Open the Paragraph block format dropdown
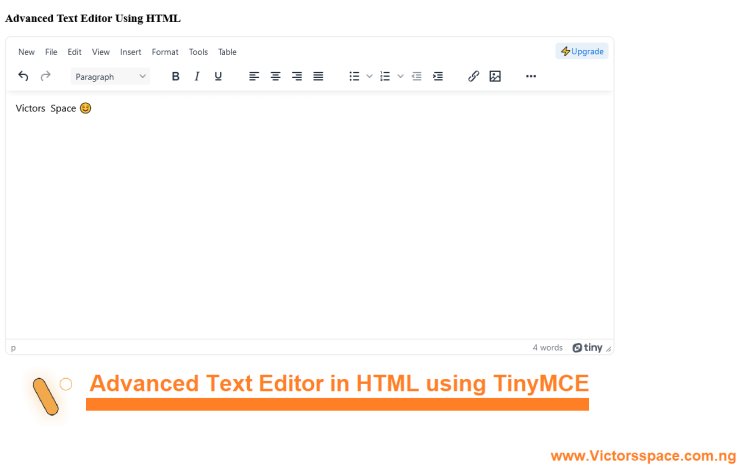Screen dimensions: 750x468 [x=110, y=77]
